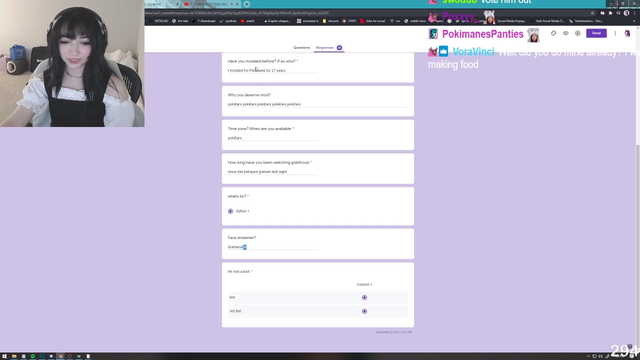640x360 pixels.
Task: Open File Explorer from the taskbar
Action: [14, 356]
